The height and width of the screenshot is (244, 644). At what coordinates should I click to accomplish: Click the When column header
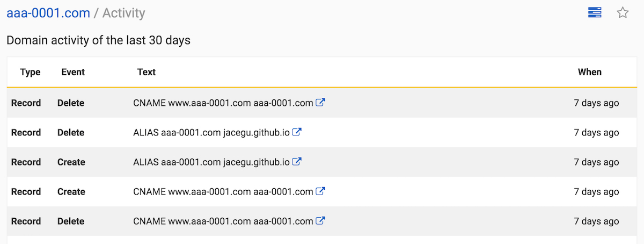coord(589,72)
